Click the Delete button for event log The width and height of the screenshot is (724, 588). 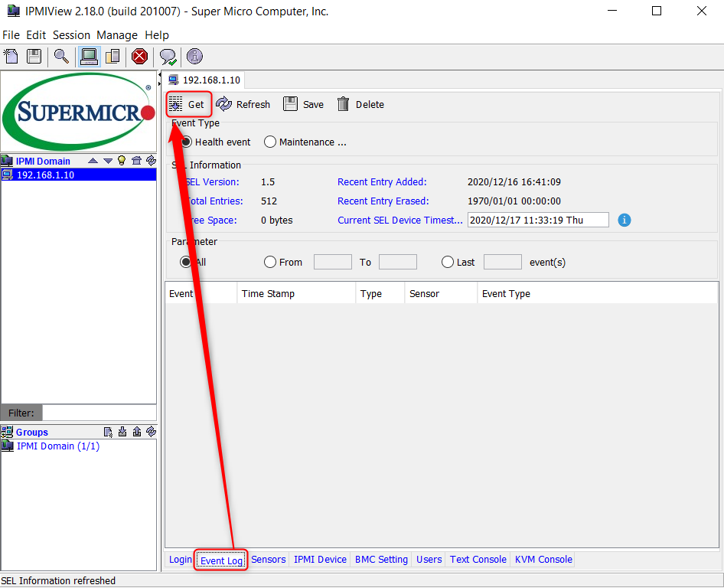click(360, 105)
